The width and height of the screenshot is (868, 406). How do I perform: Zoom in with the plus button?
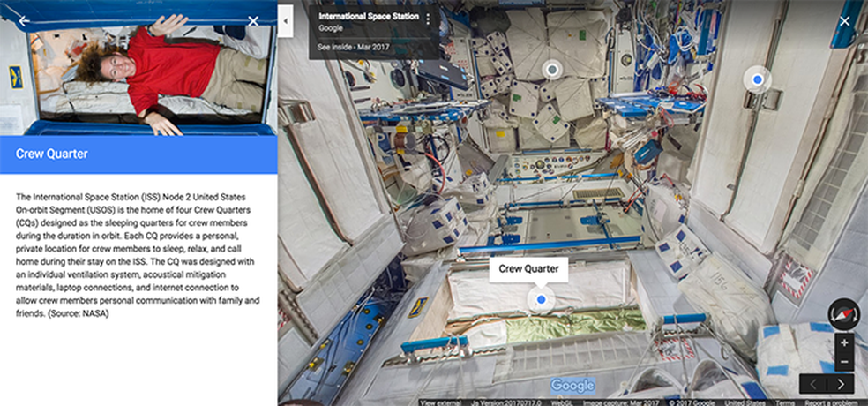pos(843,342)
